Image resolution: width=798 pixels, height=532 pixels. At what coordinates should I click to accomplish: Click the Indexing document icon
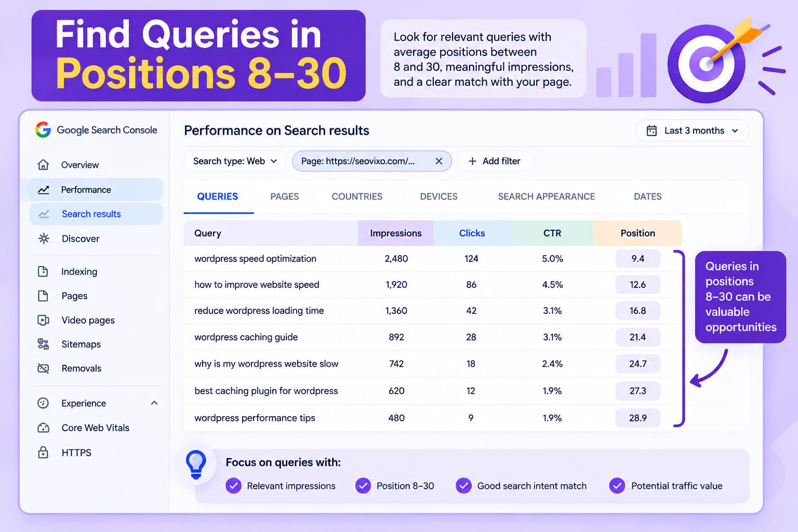click(43, 271)
